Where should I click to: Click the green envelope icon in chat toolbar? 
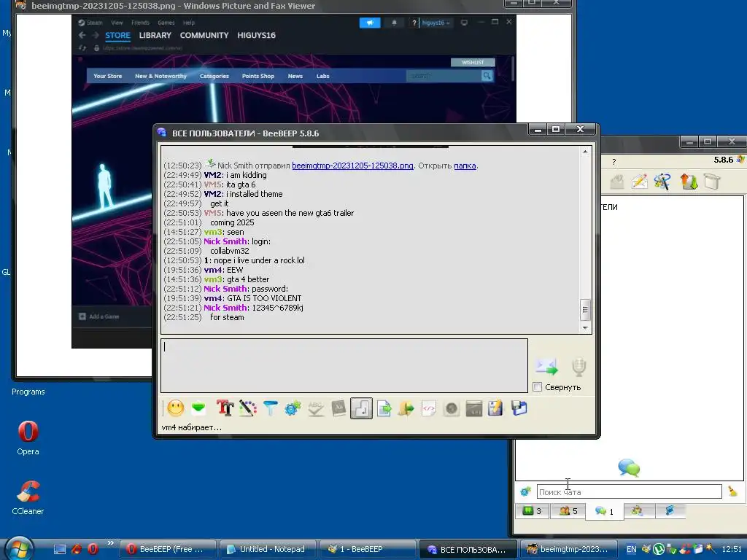coord(198,408)
